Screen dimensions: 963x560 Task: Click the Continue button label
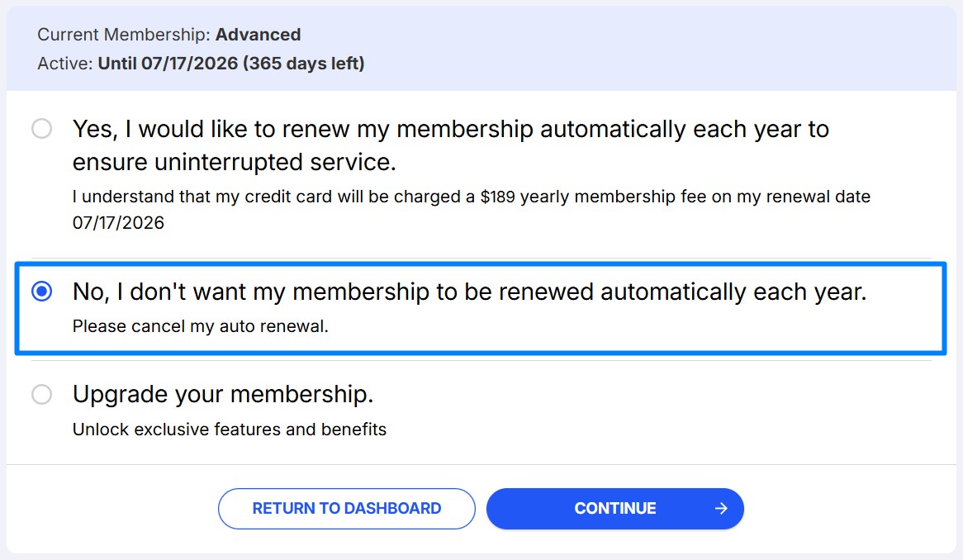[615, 509]
